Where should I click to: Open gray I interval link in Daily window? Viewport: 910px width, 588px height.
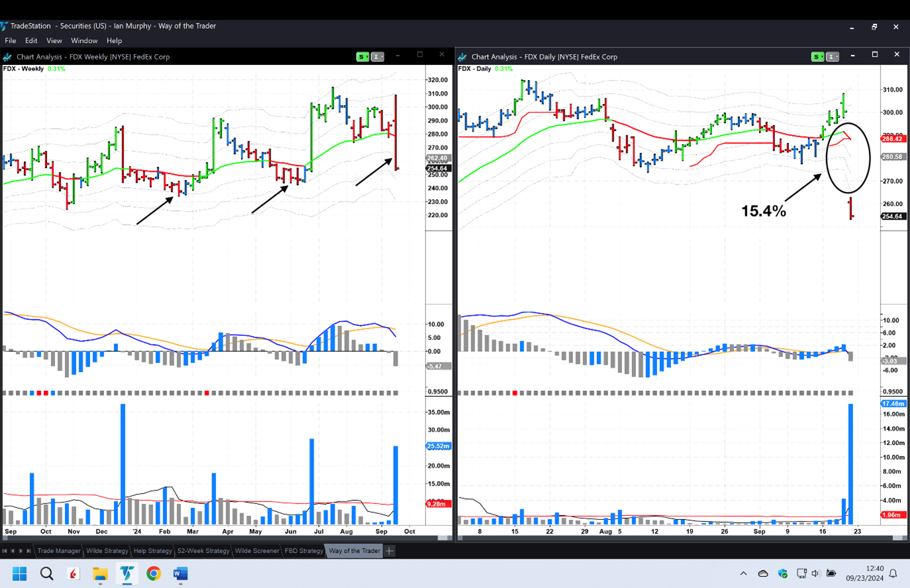833,57
